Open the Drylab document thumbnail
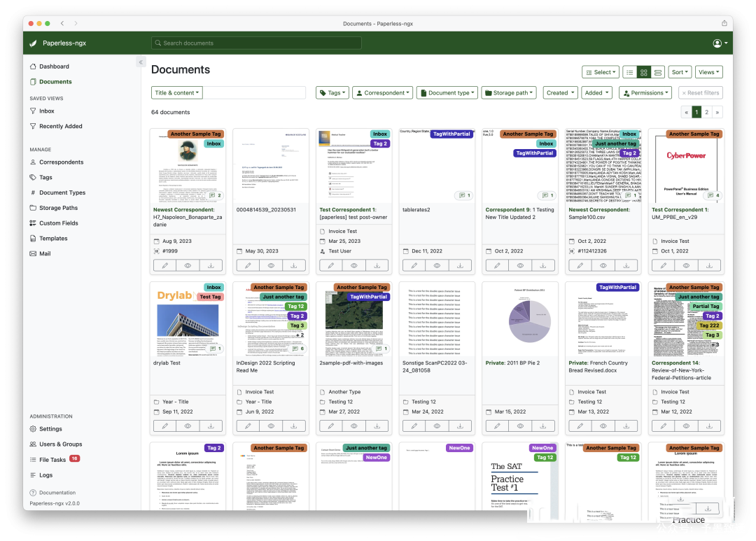756x541 pixels. [188, 320]
